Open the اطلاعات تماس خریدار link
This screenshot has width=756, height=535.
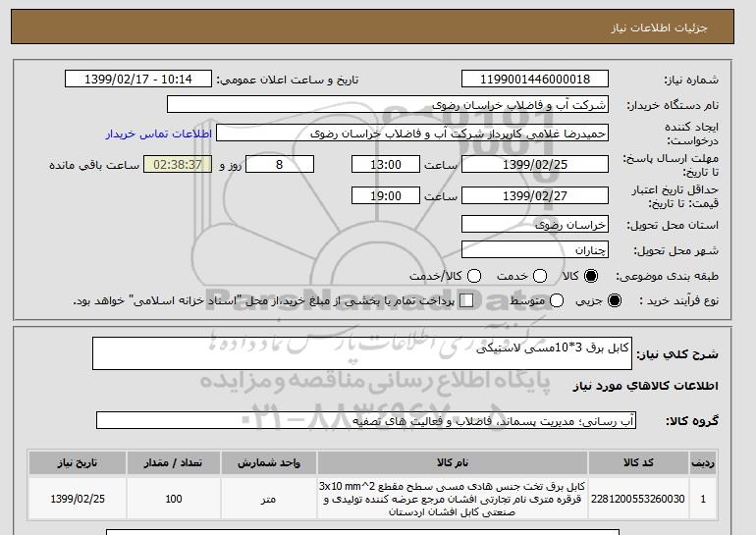click(x=159, y=134)
